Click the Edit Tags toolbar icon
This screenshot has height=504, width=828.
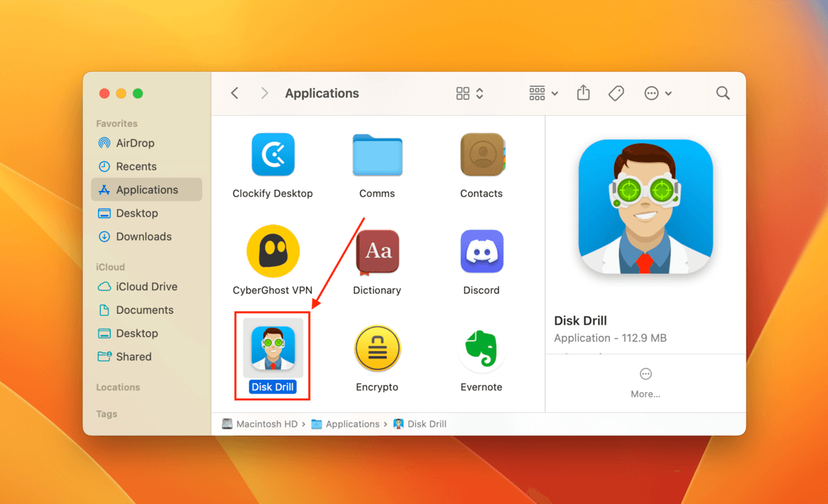[616, 93]
